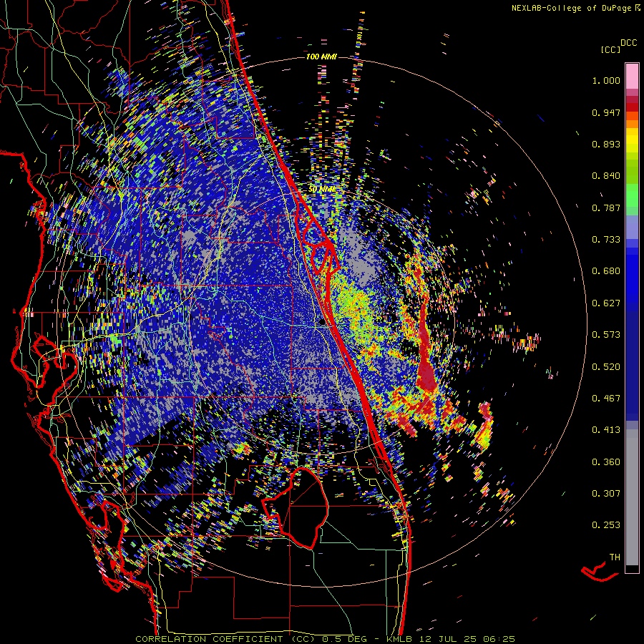Screen dimensions: 644x644
Task: Click the 0.893 scale value
Action: click(x=606, y=144)
